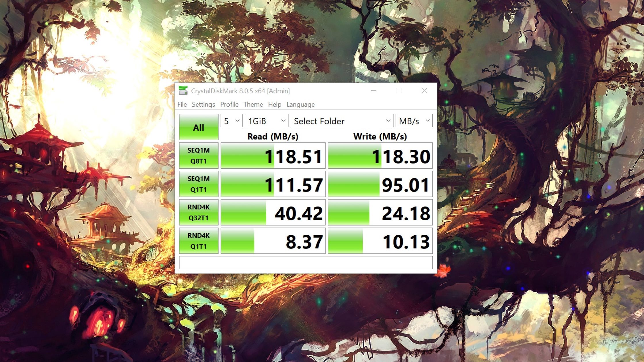The height and width of the screenshot is (362, 644).
Task: Open the test size dropdown showing 1GiB
Action: point(267,121)
